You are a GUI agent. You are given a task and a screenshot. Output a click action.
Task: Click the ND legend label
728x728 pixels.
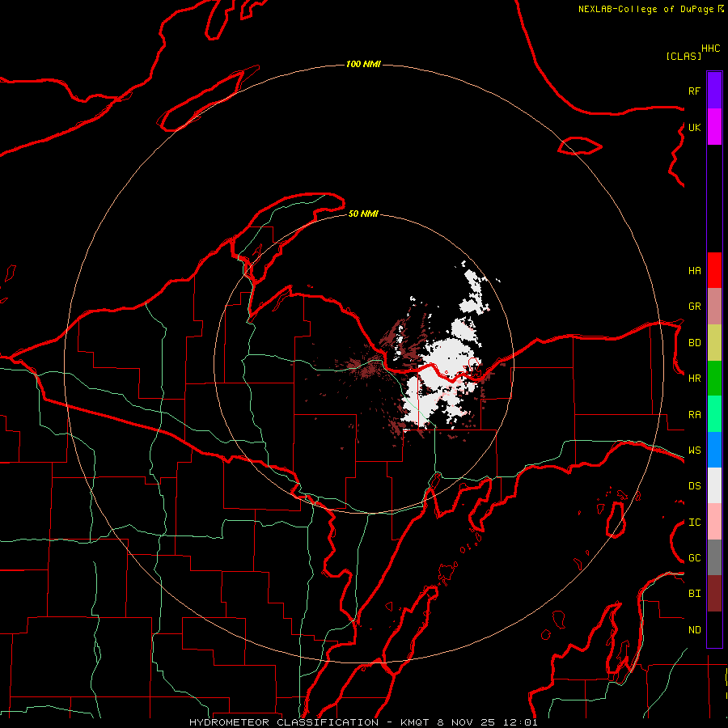click(x=694, y=630)
